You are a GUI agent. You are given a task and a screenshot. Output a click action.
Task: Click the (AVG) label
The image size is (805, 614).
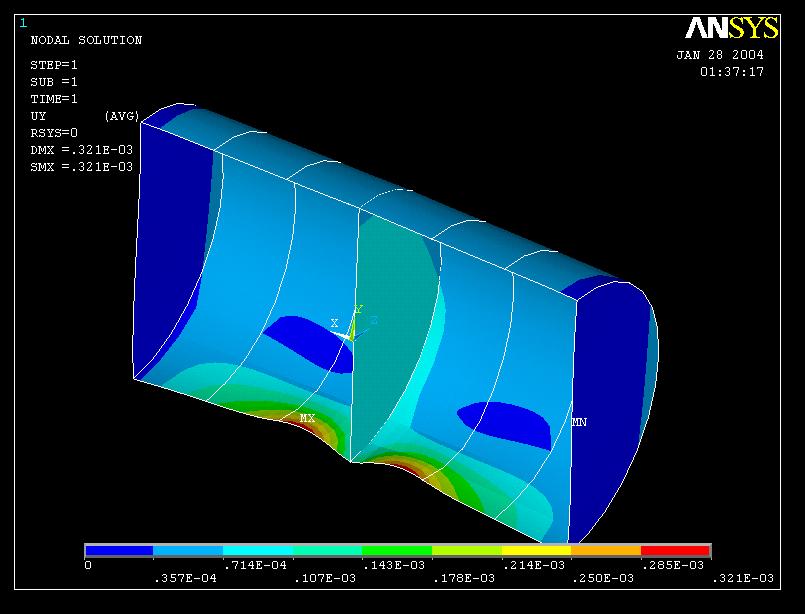click(122, 116)
